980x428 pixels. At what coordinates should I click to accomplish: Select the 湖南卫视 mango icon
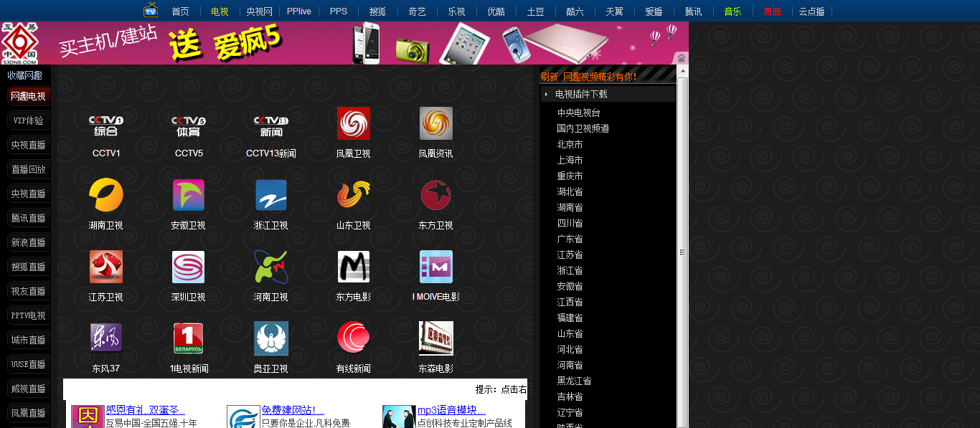[x=106, y=195]
